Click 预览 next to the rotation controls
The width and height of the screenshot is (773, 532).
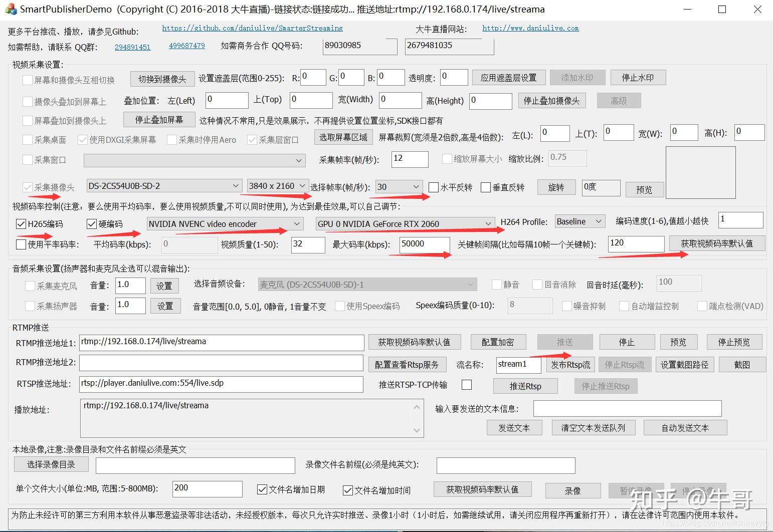tap(645, 189)
